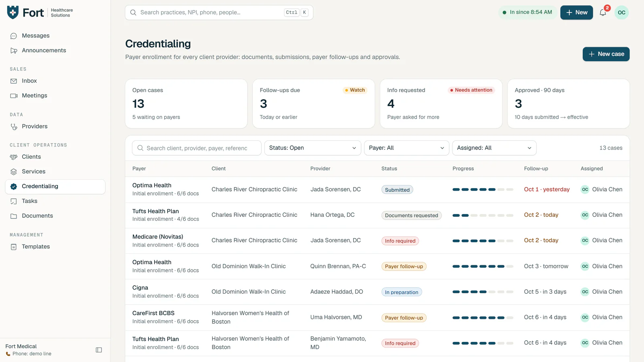
Task: Click the Submitted status badge
Action: (x=397, y=190)
